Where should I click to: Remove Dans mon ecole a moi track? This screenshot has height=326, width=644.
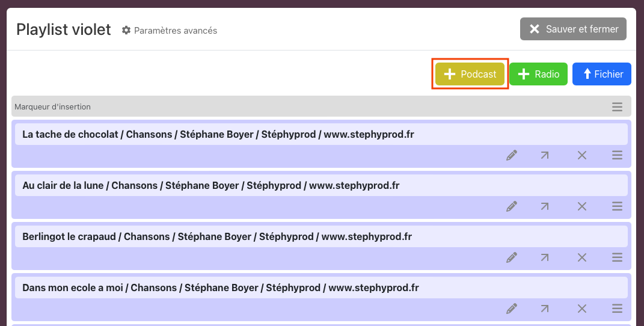(x=581, y=309)
